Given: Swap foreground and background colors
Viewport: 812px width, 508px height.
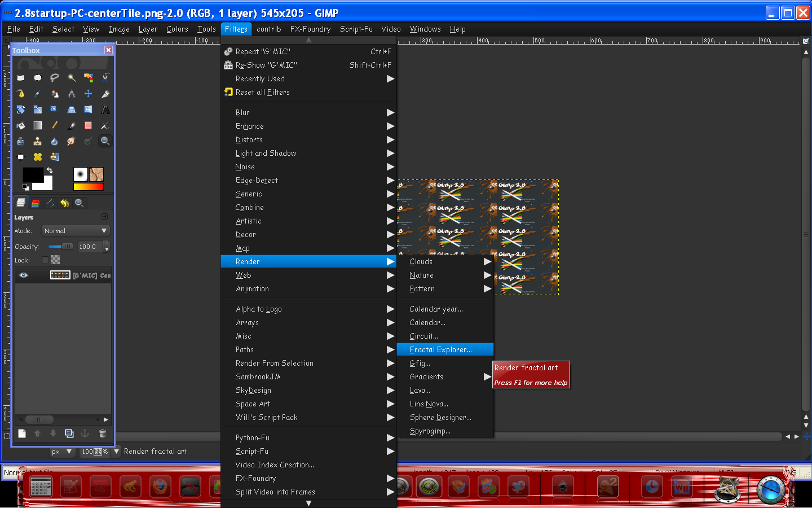Looking at the screenshot, I should [x=50, y=170].
